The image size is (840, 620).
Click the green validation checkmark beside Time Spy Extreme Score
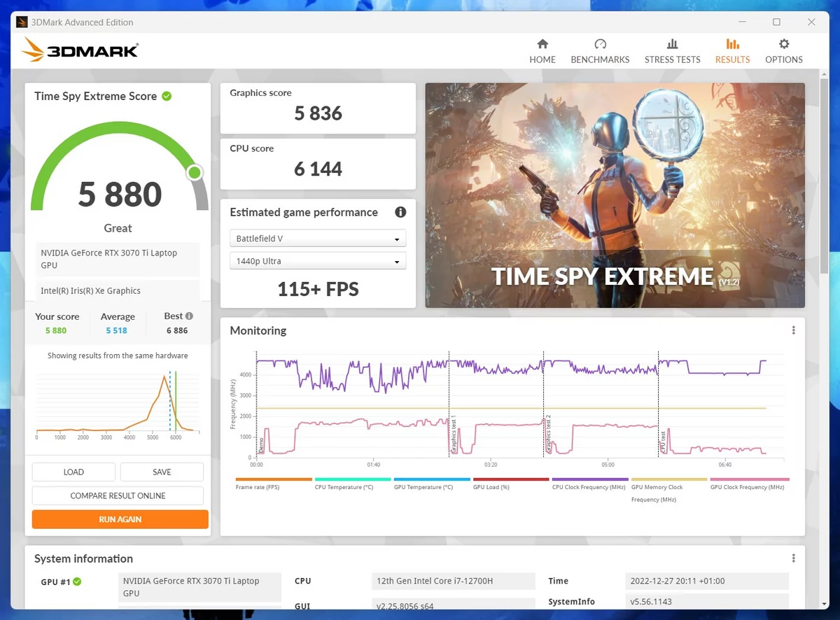click(x=167, y=96)
